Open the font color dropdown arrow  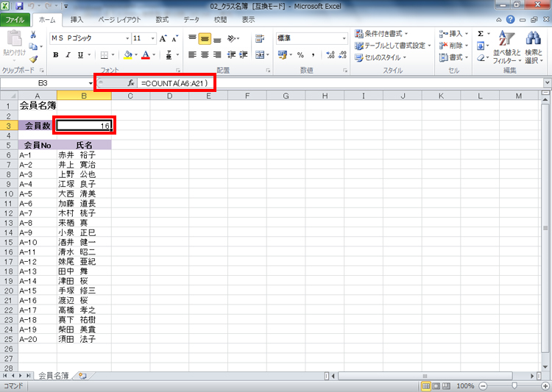click(x=154, y=55)
